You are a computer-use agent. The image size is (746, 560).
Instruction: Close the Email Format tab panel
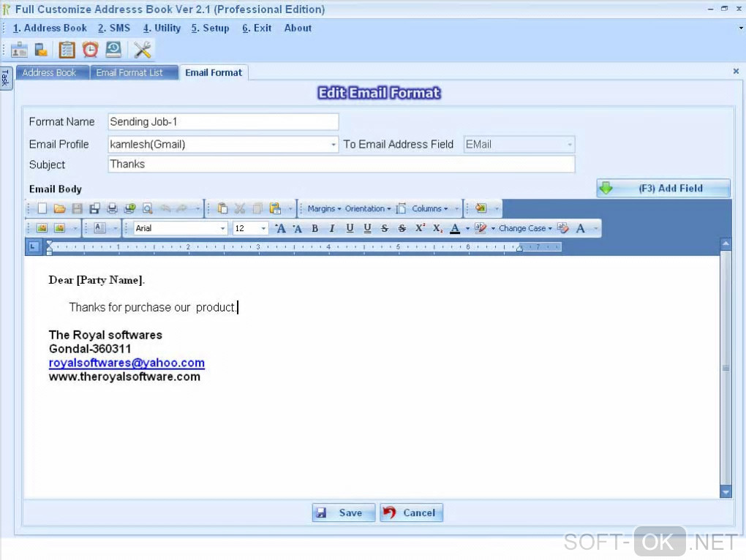[x=736, y=72]
